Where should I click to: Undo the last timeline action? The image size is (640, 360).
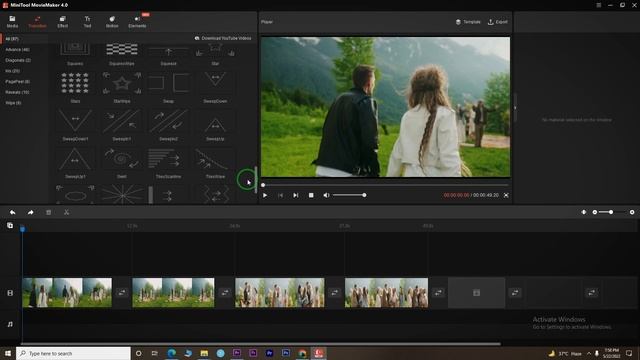[x=13, y=212]
